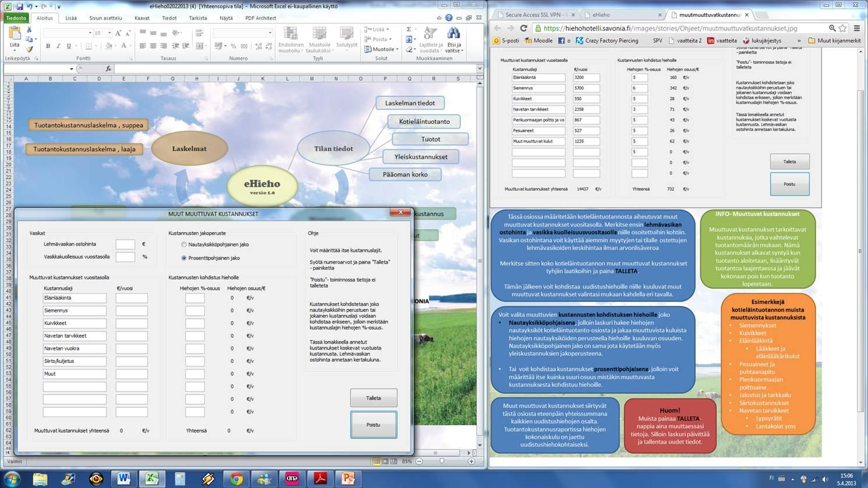Open the number format dropdown
Screen dimensions: 868x488
270,33
